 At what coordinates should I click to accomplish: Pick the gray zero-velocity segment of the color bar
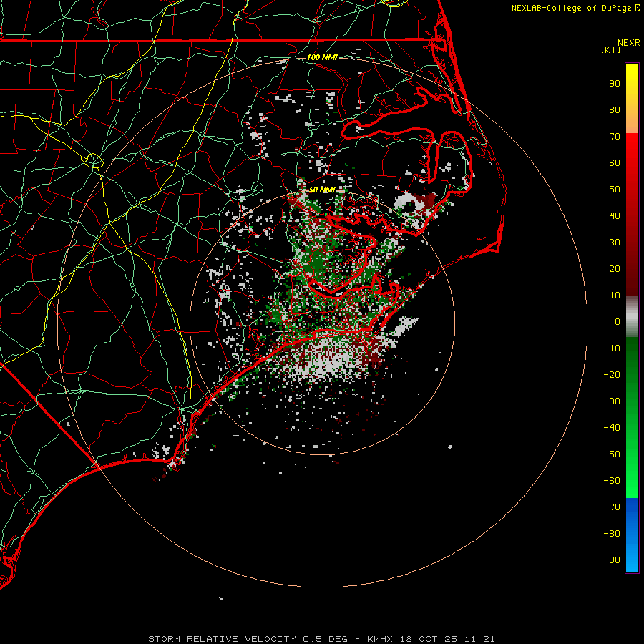click(x=632, y=317)
